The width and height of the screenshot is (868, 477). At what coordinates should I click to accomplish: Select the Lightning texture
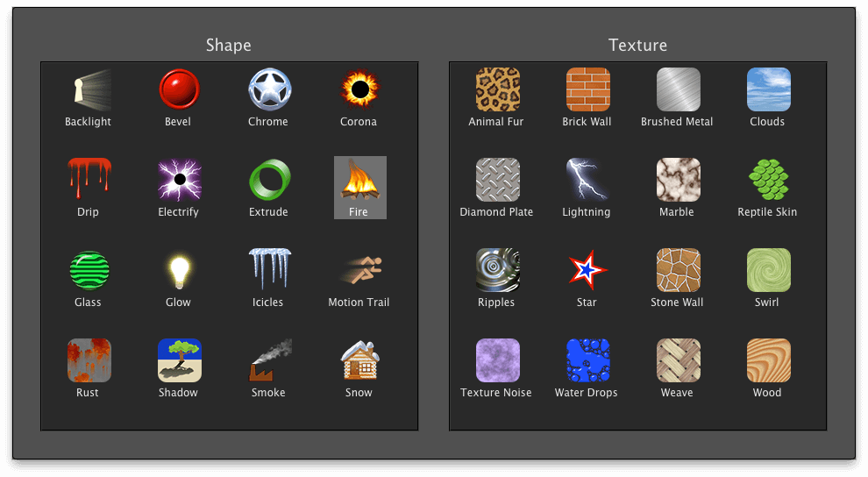[587, 181]
